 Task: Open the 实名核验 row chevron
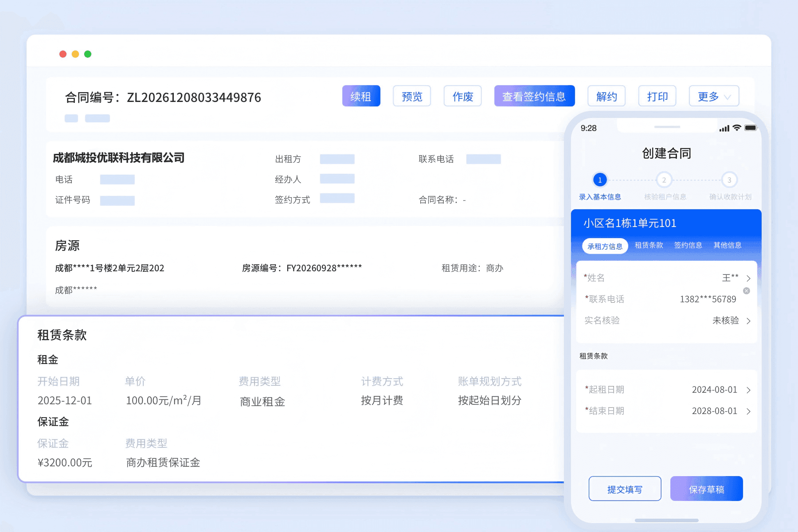(x=748, y=321)
